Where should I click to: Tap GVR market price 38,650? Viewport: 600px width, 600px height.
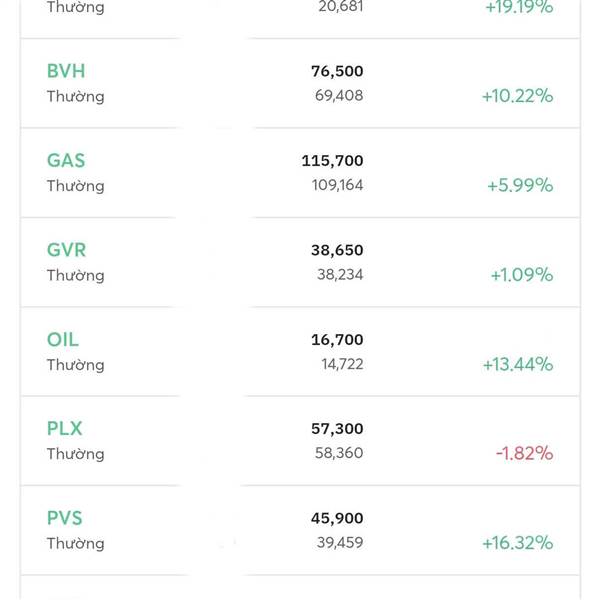pos(337,250)
